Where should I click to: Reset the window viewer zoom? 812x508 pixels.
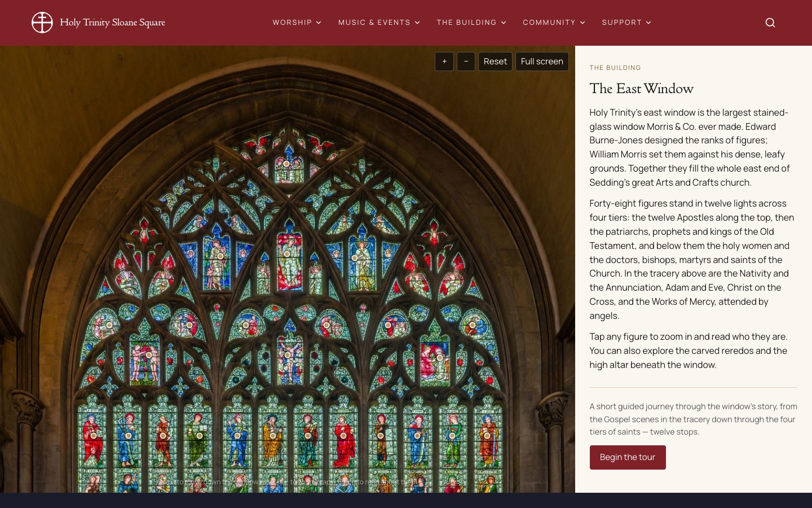click(495, 62)
